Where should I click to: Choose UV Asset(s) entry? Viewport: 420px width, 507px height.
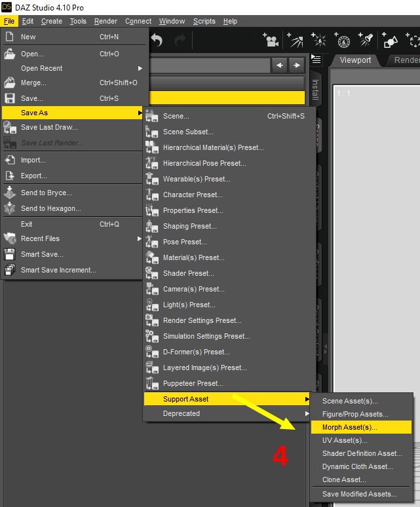tap(361, 440)
